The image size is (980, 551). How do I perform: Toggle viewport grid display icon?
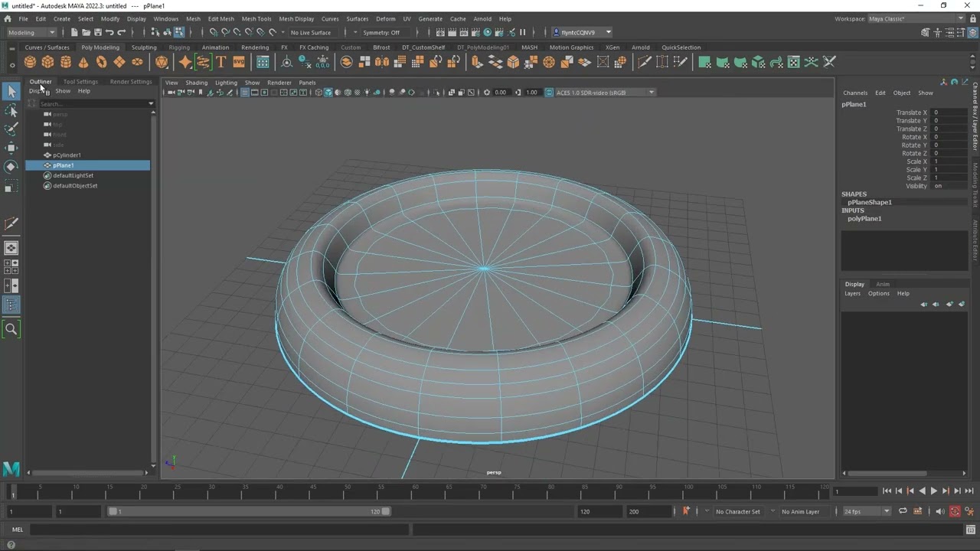tap(244, 93)
